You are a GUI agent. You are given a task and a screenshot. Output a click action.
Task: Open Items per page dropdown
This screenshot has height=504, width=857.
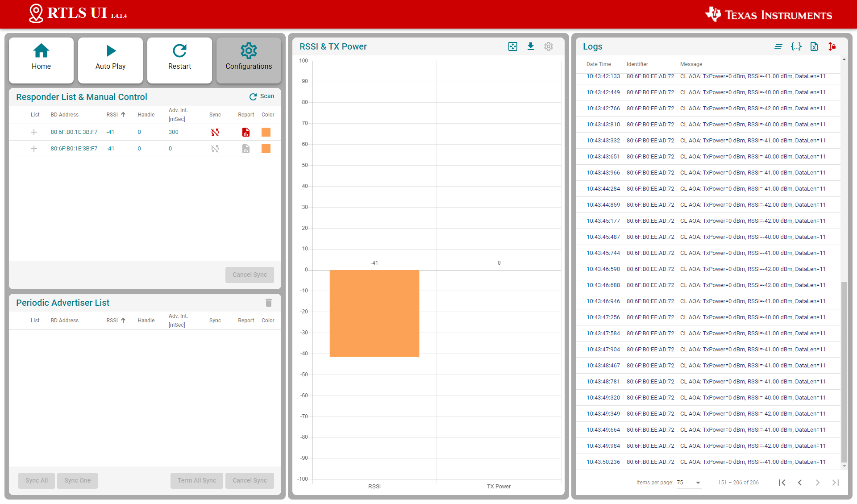[x=689, y=483]
